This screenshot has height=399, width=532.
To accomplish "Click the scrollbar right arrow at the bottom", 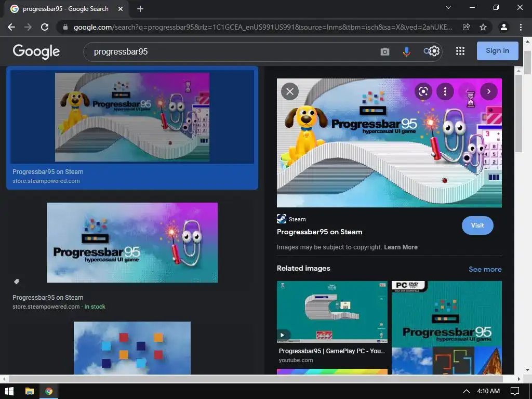I will coord(518,379).
